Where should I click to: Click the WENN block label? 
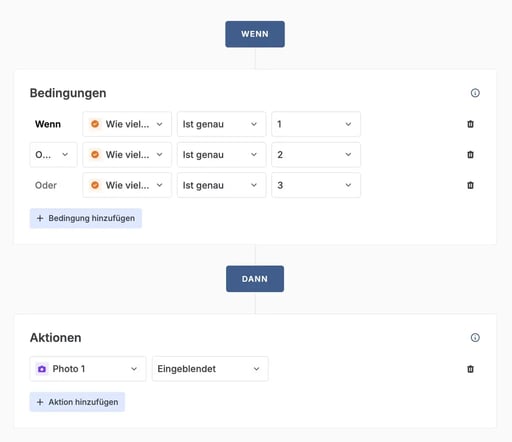point(255,34)
